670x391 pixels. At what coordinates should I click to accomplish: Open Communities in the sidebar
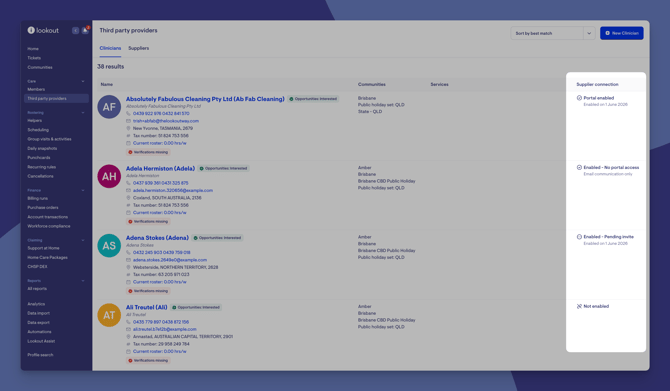click(40, 67)
